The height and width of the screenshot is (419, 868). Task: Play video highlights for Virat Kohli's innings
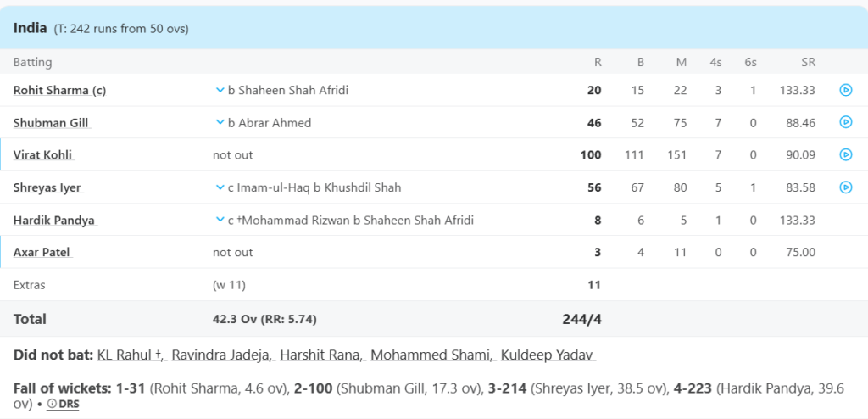845,154
